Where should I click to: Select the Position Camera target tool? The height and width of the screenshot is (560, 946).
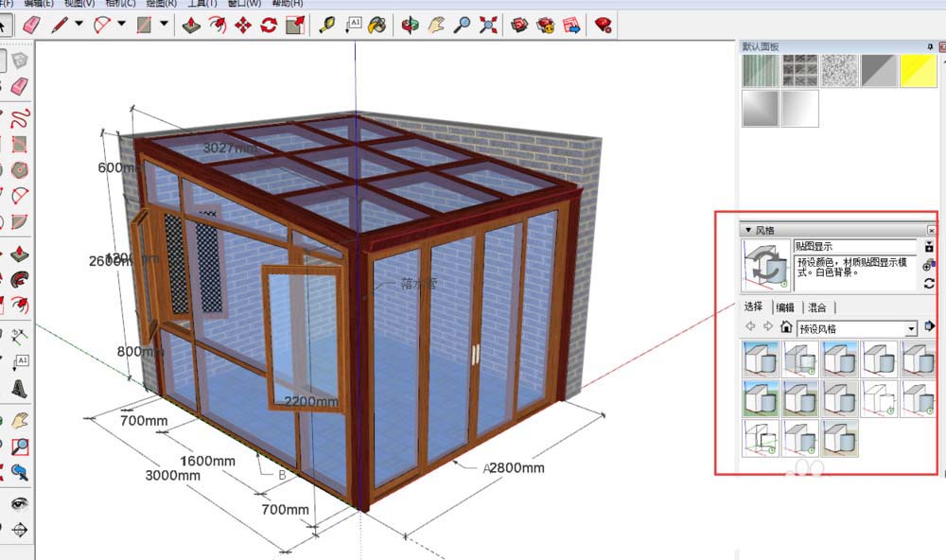pyautogui.click(x=20, y=530)
